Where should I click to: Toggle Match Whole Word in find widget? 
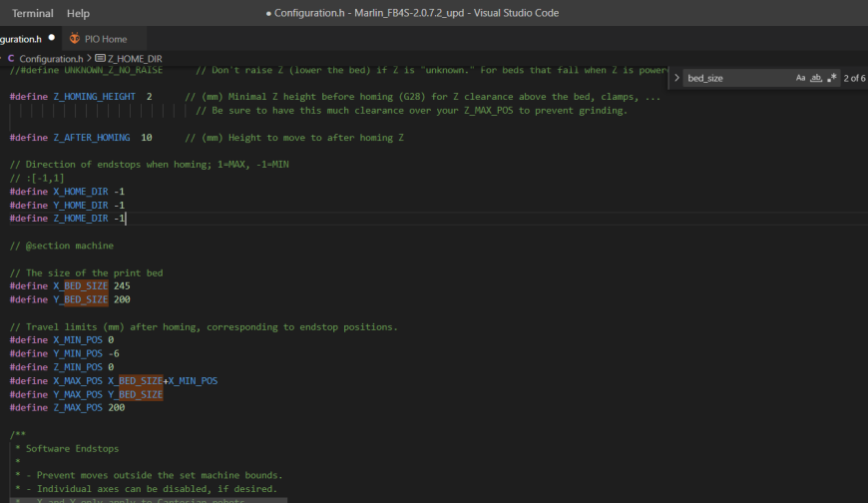pyautogui.click(x=816, y=78)
